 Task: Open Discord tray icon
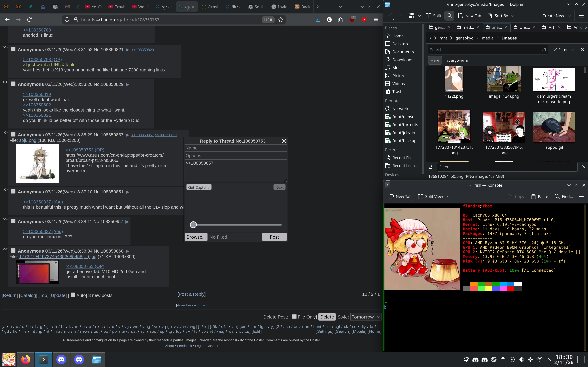475,360
